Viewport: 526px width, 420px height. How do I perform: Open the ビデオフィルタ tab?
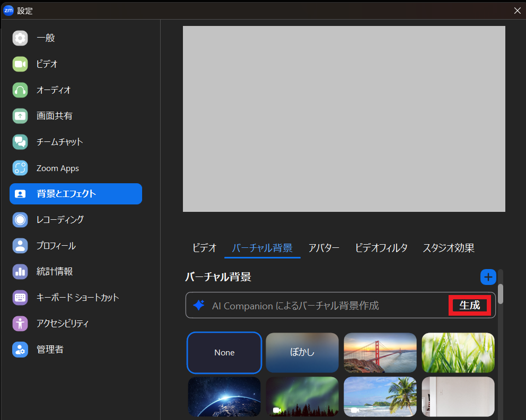coord(381,248)
